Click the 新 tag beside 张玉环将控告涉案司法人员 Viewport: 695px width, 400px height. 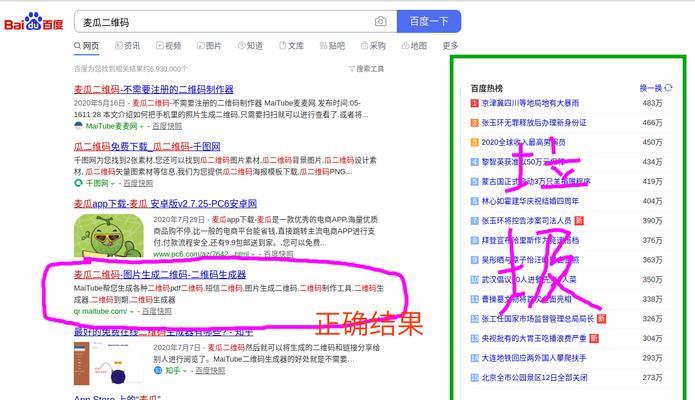click(x=578, y=220)
